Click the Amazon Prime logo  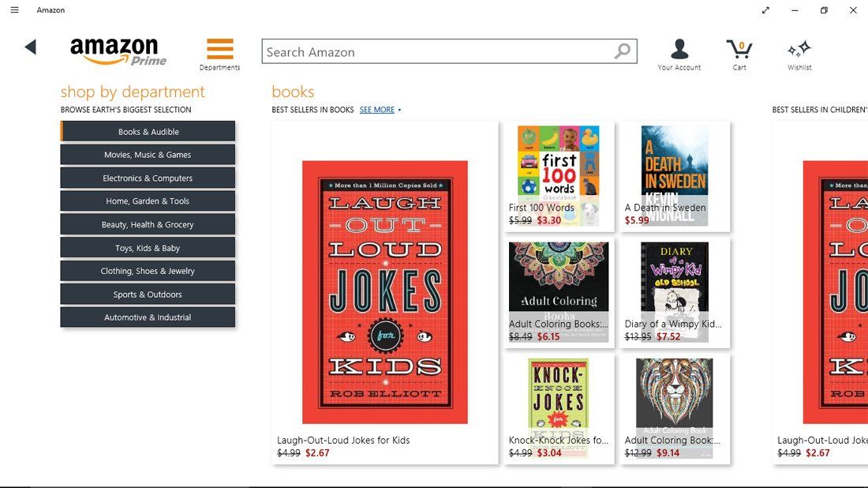coord(118,51)
